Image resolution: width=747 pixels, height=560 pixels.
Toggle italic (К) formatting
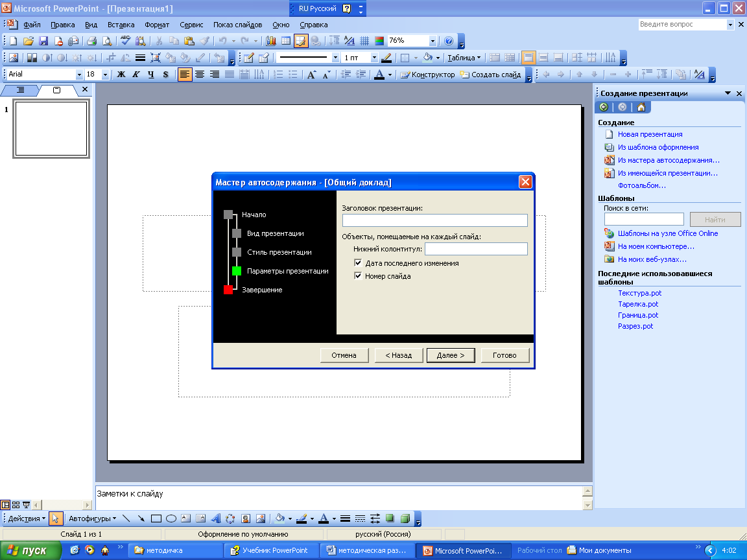coord(136,75)
